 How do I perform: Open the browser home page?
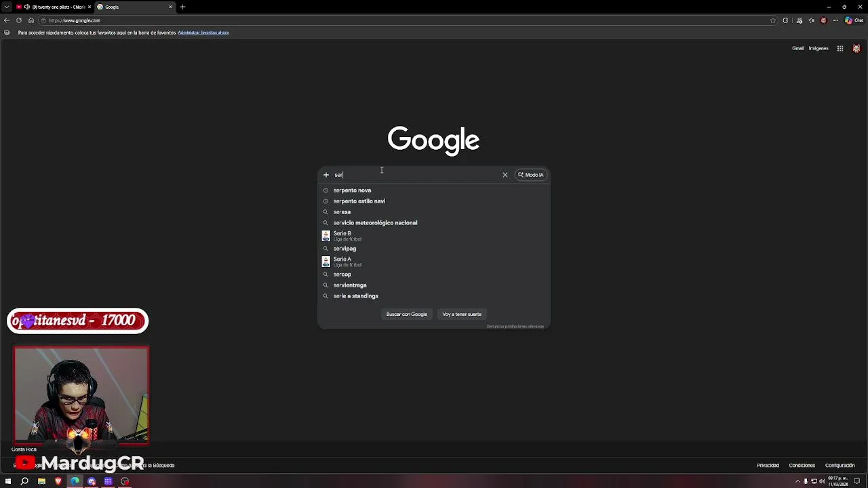pyautogui.click(x=31, y=20)
